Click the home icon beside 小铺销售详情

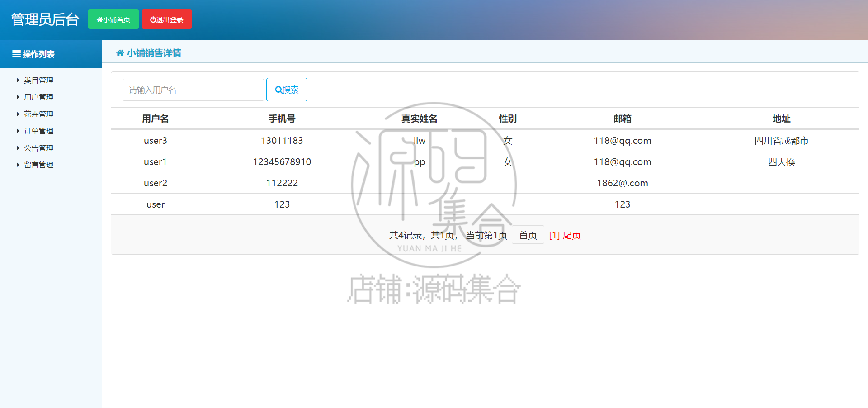120,53
